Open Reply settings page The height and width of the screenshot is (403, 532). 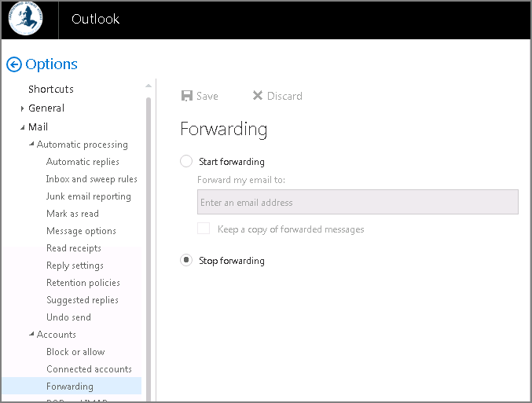75,266
